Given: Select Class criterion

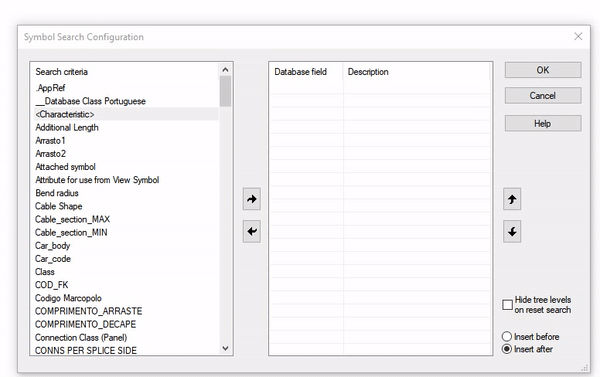Looking at the screenshot, I should [x=126, y=272].
